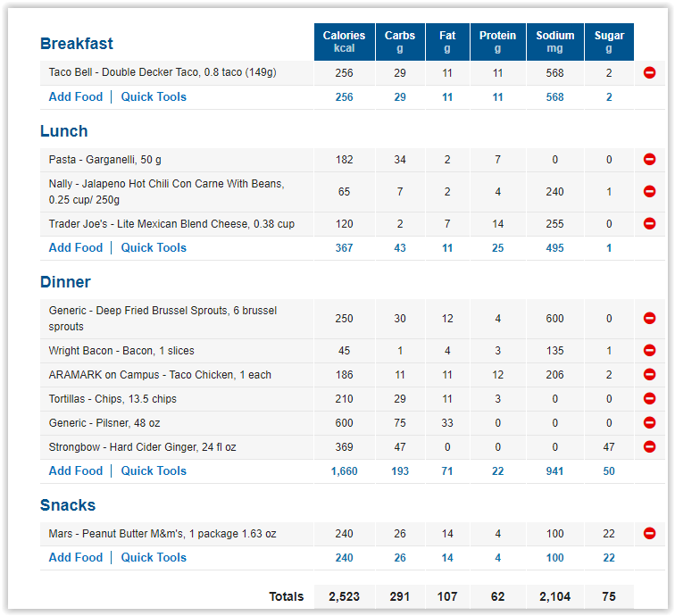
Task: Remove ARAMARK Taco Chicken entry
Action: [649, 374]
